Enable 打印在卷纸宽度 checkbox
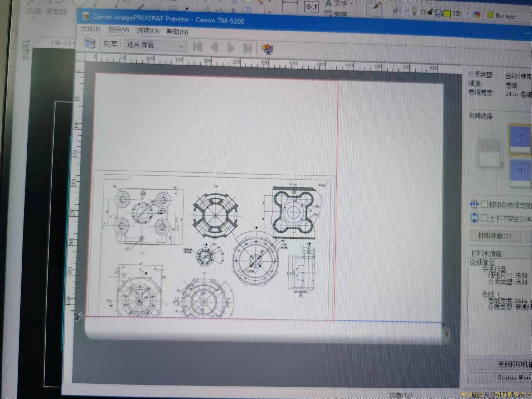The image size is (532, 399). click(484, 204)
